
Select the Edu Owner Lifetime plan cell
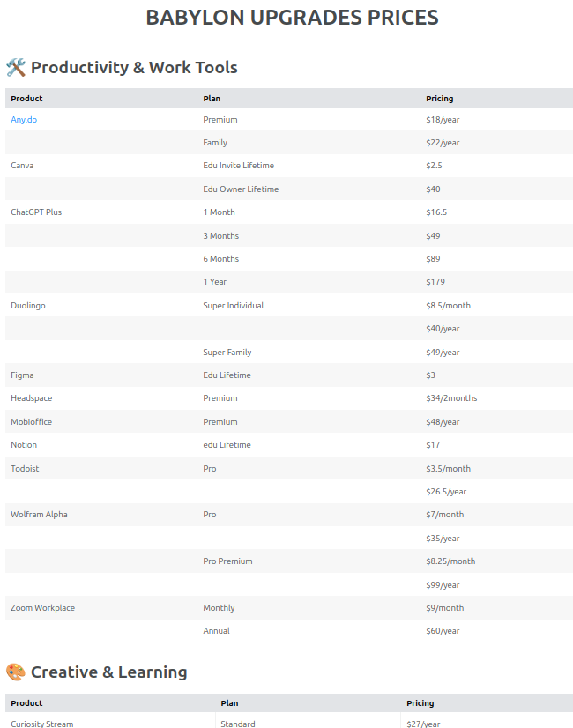pyautogui.click(x=241, y=189)
